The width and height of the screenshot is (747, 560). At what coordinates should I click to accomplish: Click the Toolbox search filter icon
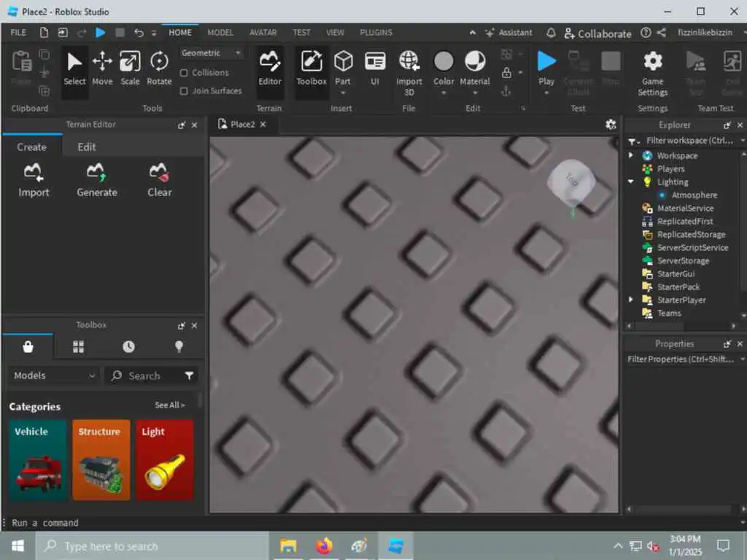click(189, 376)
